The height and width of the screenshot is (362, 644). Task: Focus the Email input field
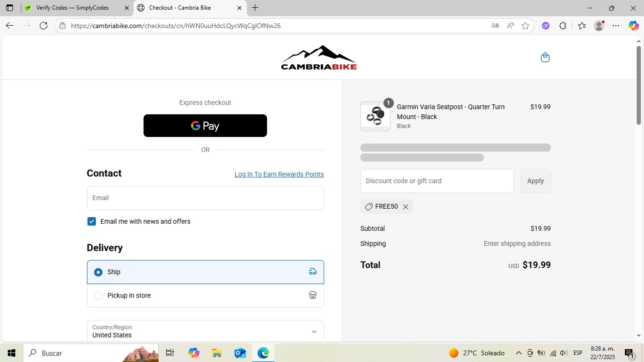click(x=205, y=198)
